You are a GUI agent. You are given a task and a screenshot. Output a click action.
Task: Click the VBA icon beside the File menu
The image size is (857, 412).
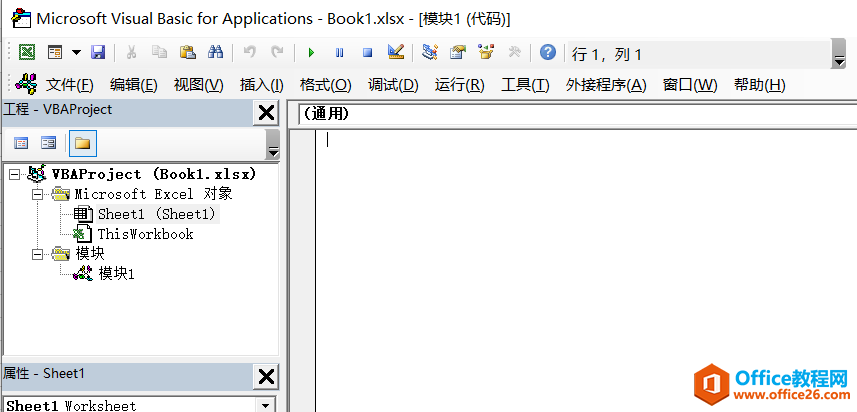click(26, 85)
